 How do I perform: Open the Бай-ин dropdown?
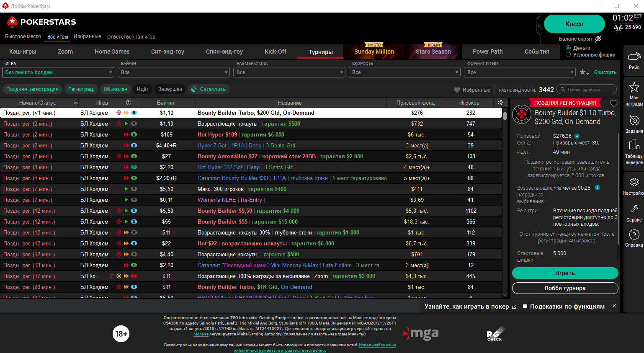174,72
